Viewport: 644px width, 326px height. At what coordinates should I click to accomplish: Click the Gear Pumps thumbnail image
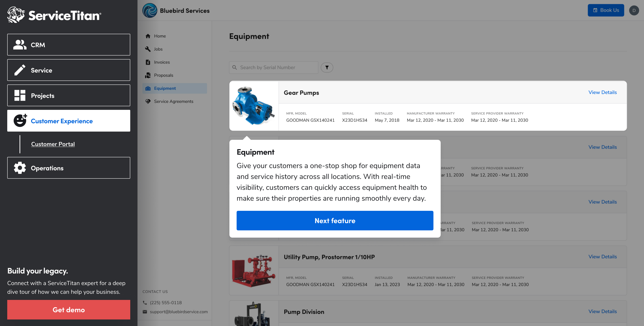(254, 106)
